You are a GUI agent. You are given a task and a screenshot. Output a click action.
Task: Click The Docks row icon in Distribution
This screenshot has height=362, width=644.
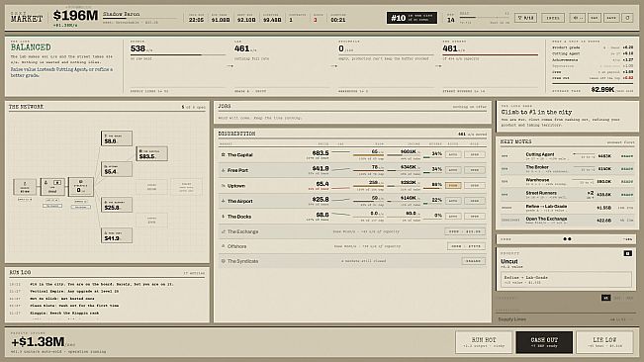point(223,217)
